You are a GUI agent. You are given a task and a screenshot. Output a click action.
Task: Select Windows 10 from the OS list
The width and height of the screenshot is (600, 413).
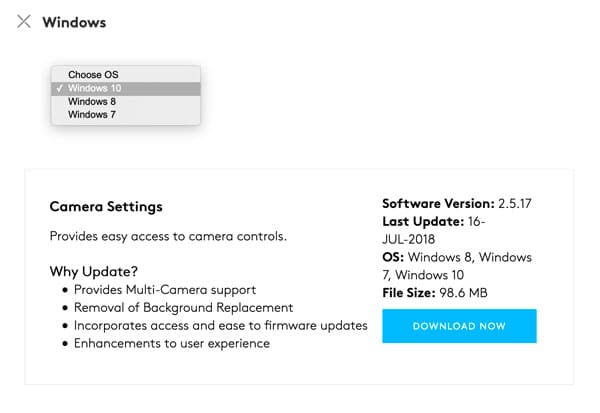pos(95,88)
